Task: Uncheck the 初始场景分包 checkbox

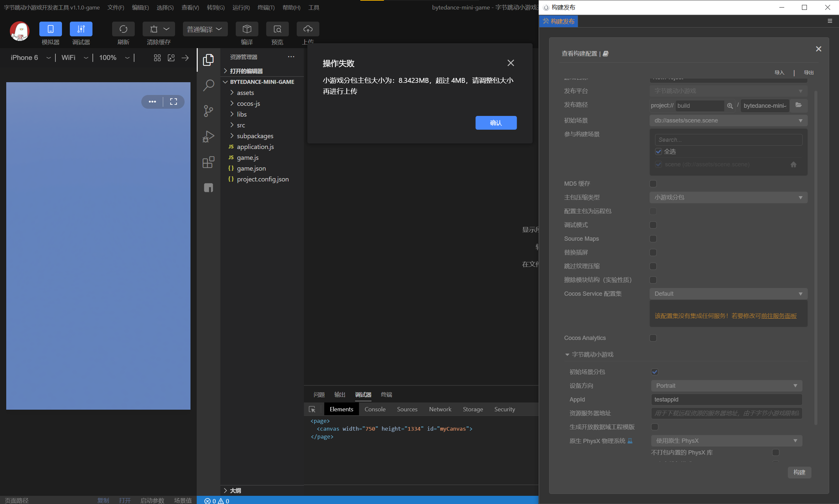Action: click(654, 372)
